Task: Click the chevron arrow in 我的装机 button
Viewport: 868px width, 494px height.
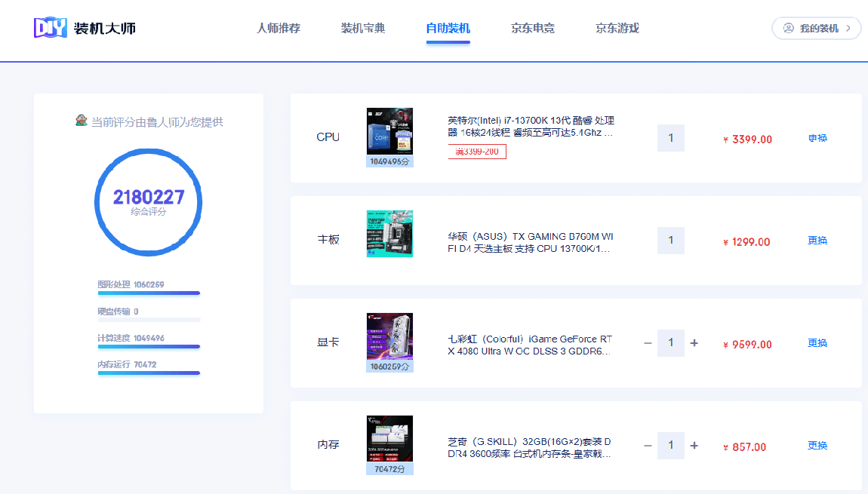Action: pyautogui.click(x=848, y=28)
